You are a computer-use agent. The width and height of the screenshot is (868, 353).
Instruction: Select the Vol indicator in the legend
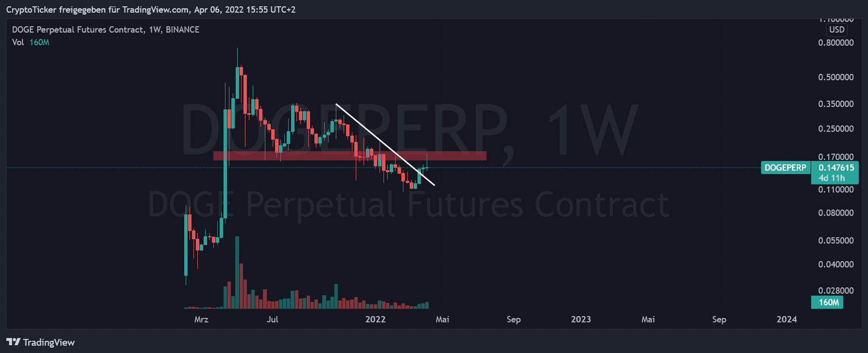point(18,42)
